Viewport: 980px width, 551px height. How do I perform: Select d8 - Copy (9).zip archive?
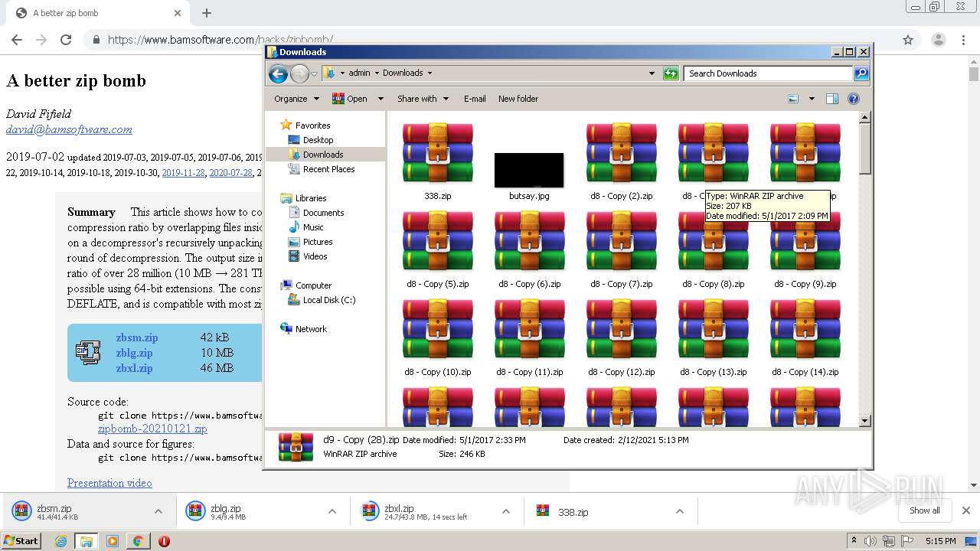pyautogui.click(x=805, y=250)
